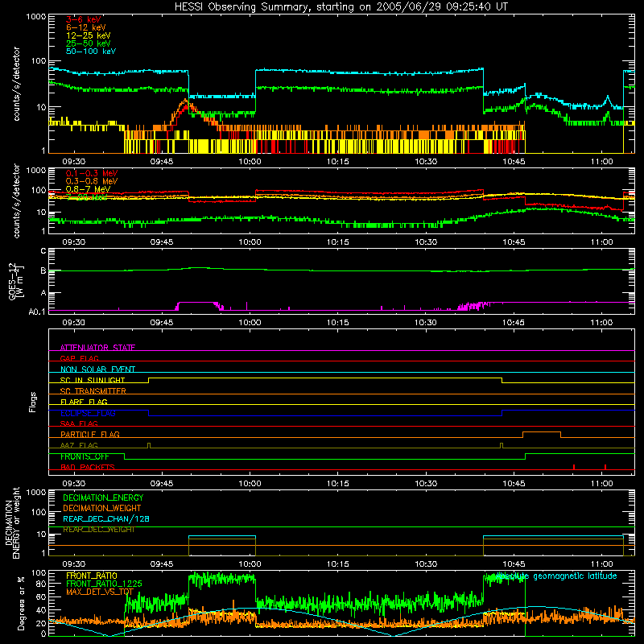Click 10:15 tick under the GOES panel
The height and width of the screenshot is (644, 644).
[337, 323]
